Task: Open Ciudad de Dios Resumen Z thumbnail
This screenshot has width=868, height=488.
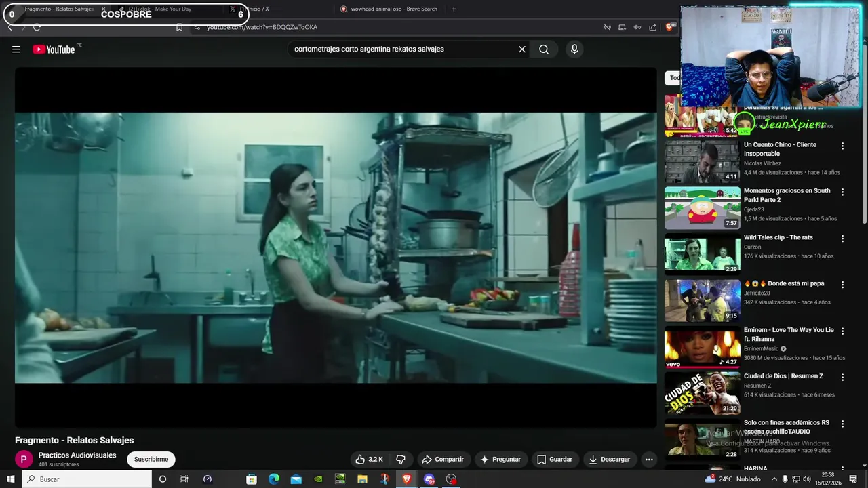Action: click(702, 393)
